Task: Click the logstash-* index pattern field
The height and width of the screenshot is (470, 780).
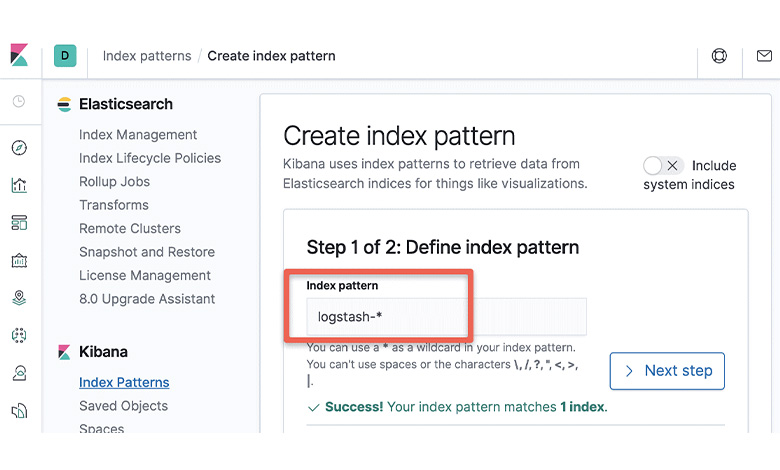Action: [x=446, y=317]
